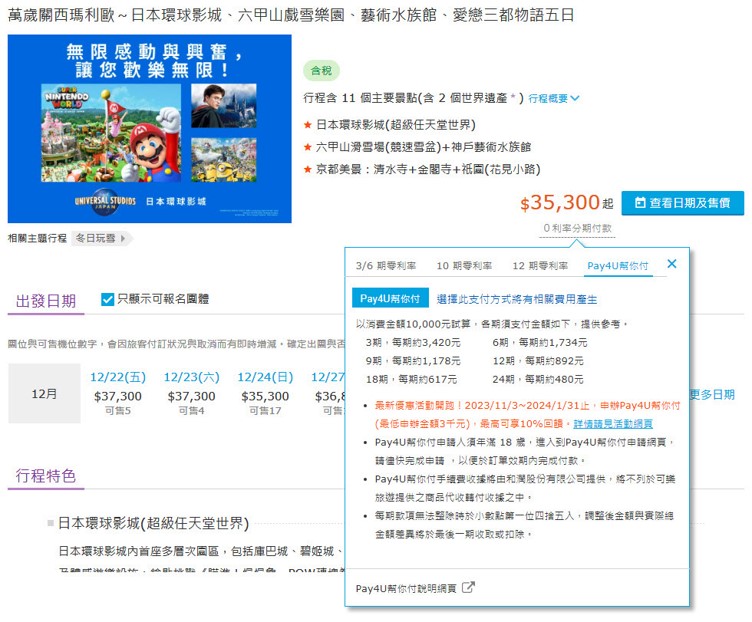Viewport: 752px width, 622px height.
Task: Switch to 12 期零利率 tab
Action: tap(540, 266)
